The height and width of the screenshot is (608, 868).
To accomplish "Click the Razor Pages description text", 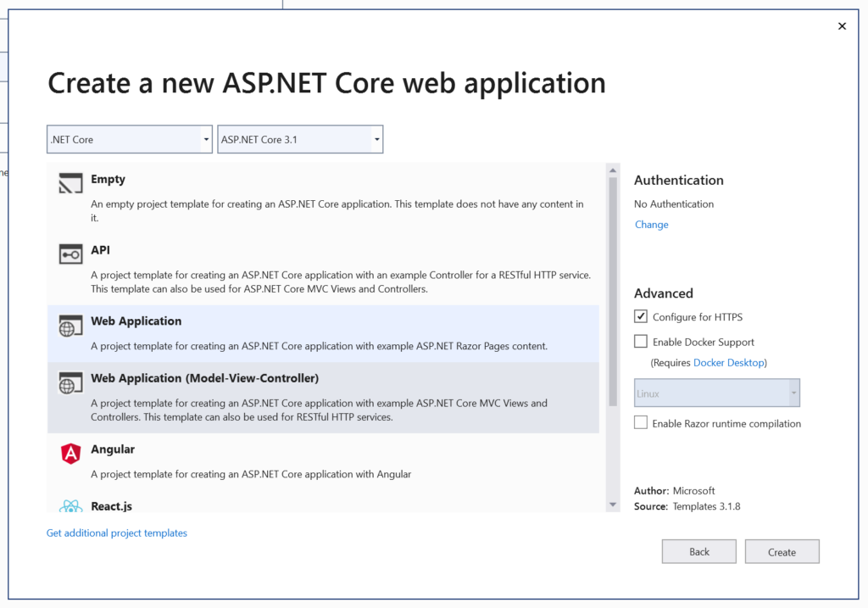I will pos(319,346).
